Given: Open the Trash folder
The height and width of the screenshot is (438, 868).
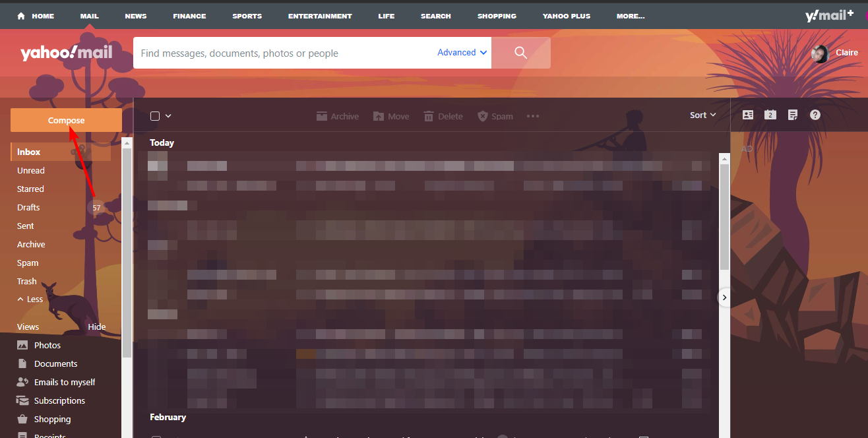Looking at the screenshot, I should point(27,281).
